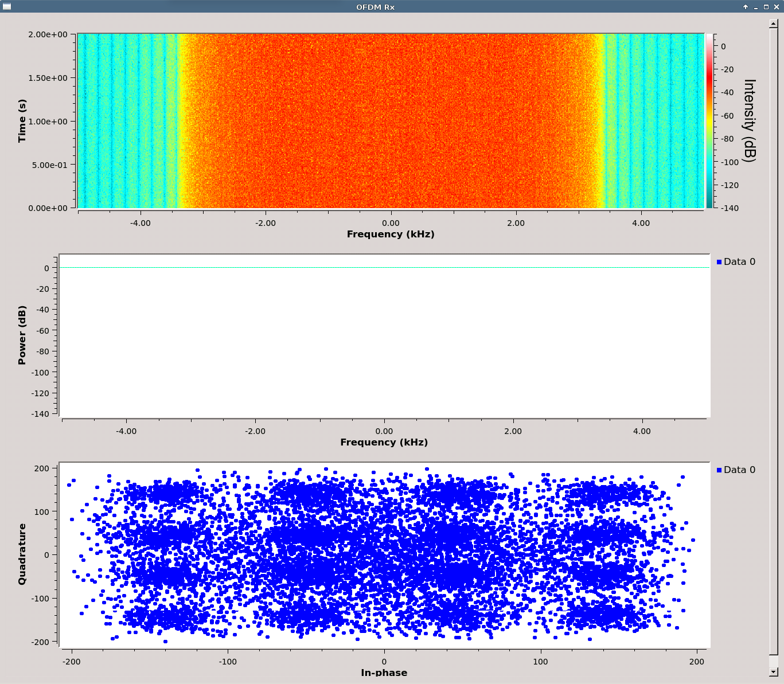Image resolution: width=784 pixels, height=684 pixels.
Task: Maximize the OFDM Rx window
Action: 766,7
